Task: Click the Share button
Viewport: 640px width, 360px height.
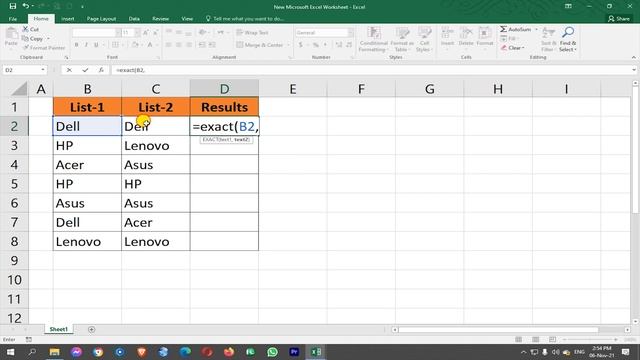Action: coord(619,19)
